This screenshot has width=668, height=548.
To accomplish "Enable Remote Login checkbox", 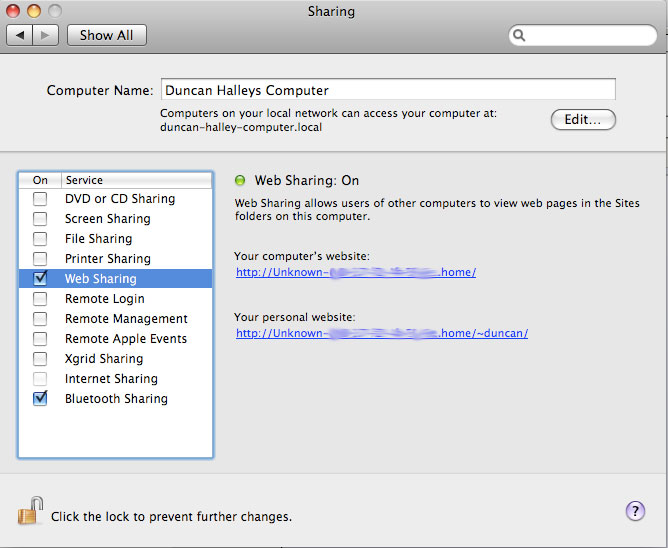I will point(40,299).
